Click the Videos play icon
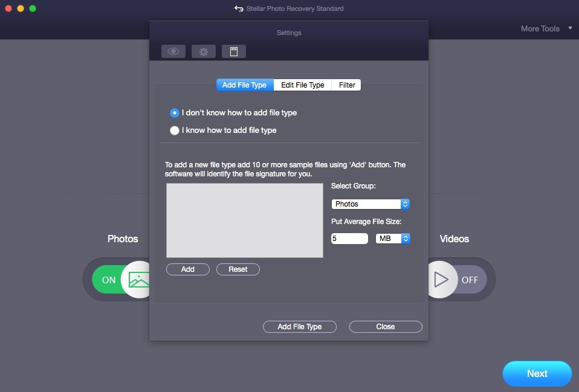 (441, 279)
